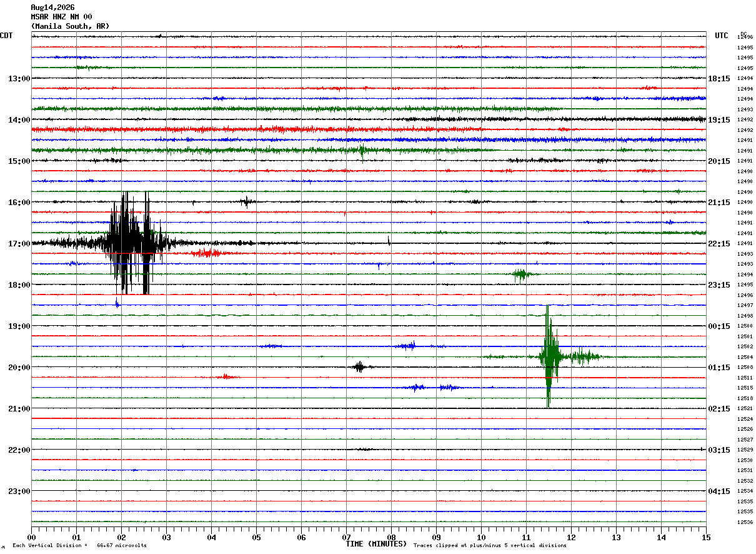The image size is (756, 554).
Task: Click the tall green earthquake spike near minute 11.5
Action: click(549, 356)
